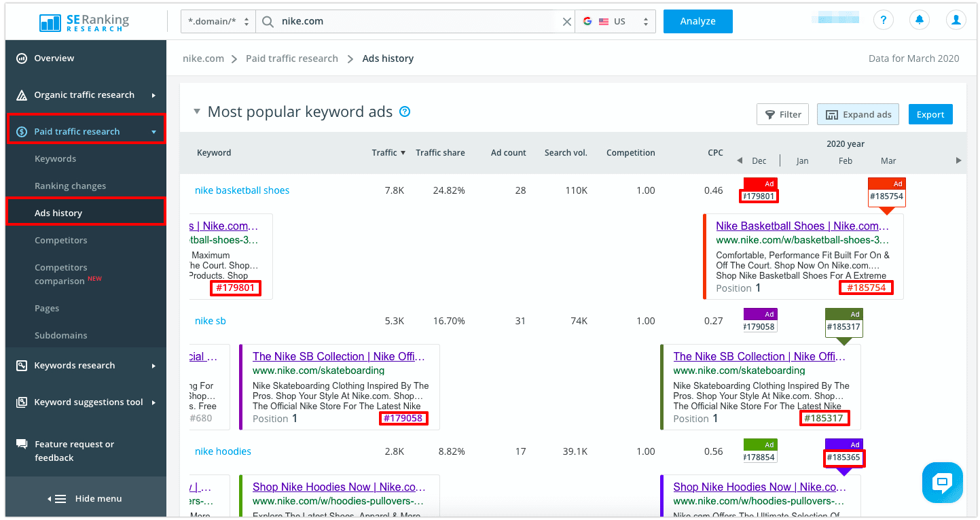
Task: Click the Keyword column header
Action: [214, 153]
